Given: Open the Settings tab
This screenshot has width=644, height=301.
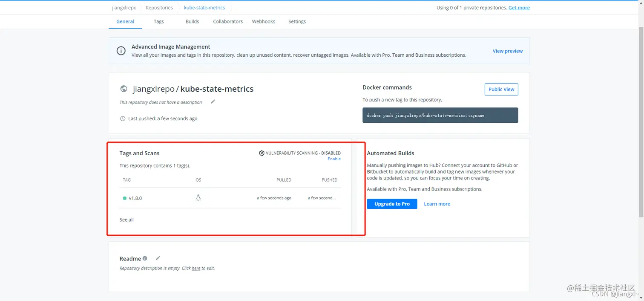Looking at the screenshot, I should tap(297, 21).
